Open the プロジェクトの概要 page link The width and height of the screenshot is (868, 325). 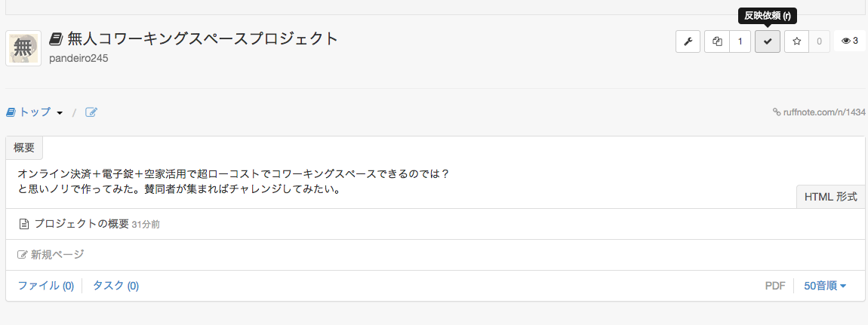click(x=82, y=224)
